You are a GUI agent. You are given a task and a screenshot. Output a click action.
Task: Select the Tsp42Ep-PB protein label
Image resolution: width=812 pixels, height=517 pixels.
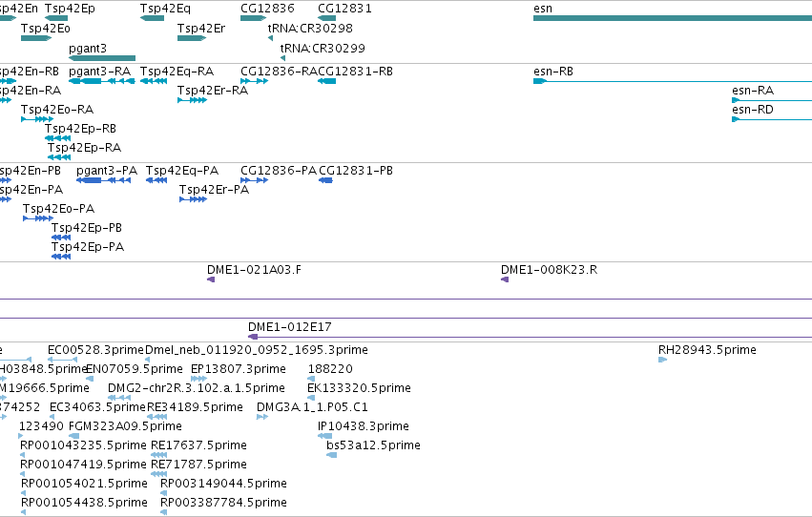tap(87, 228)
